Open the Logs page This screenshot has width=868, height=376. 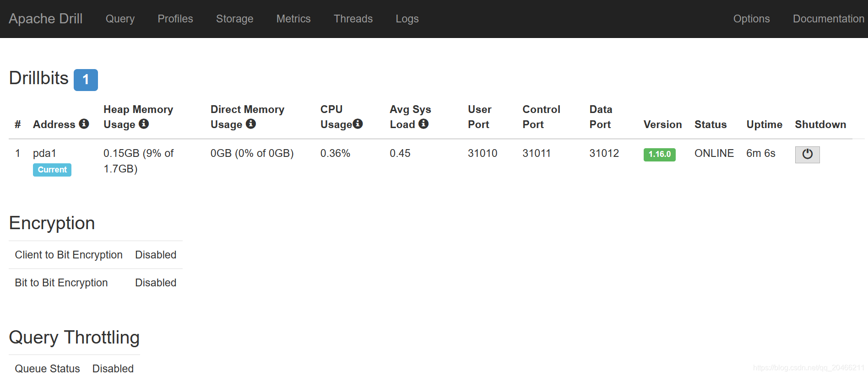coord(407,19)
